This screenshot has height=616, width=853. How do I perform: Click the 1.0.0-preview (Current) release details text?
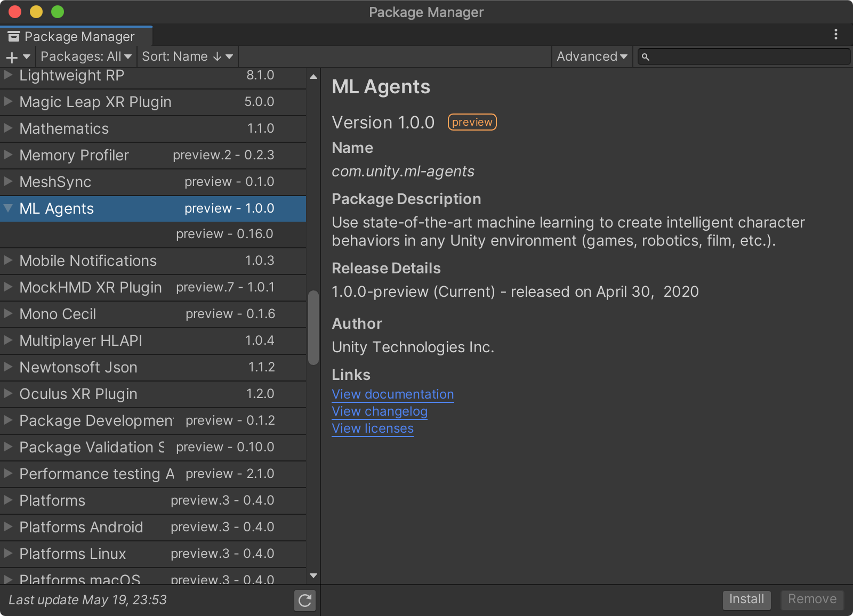(515, 292)
